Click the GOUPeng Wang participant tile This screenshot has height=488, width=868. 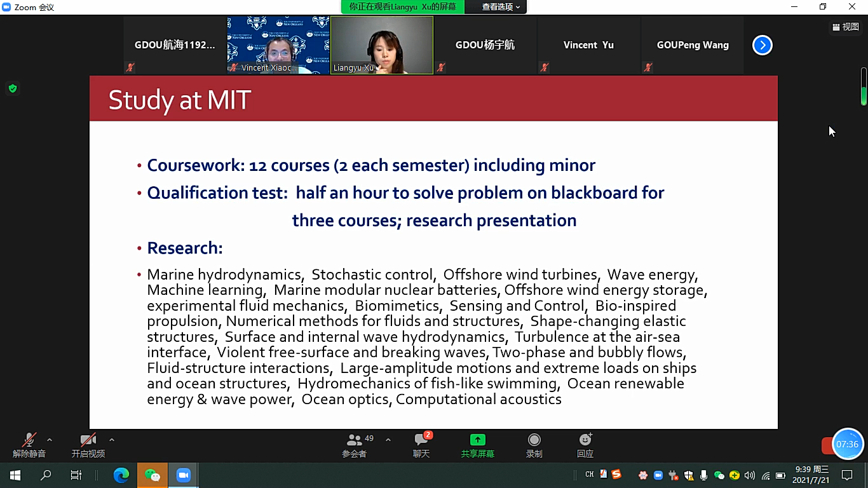coord(692,45)
